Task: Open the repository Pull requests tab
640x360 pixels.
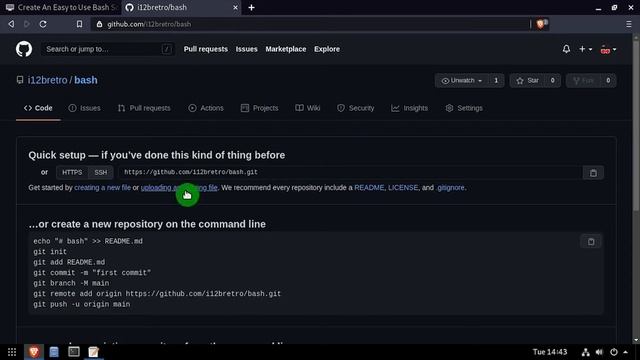Action: (x=144, y=108)
